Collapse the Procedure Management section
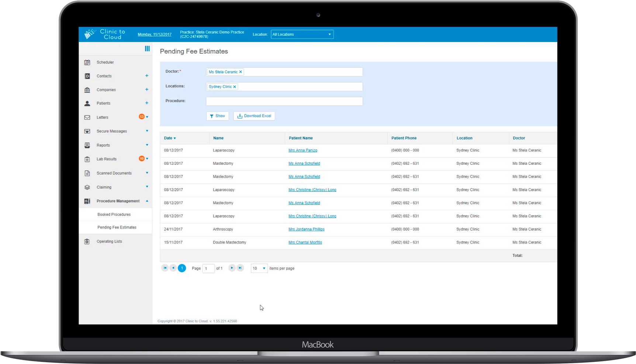 [x=147, y=201]
